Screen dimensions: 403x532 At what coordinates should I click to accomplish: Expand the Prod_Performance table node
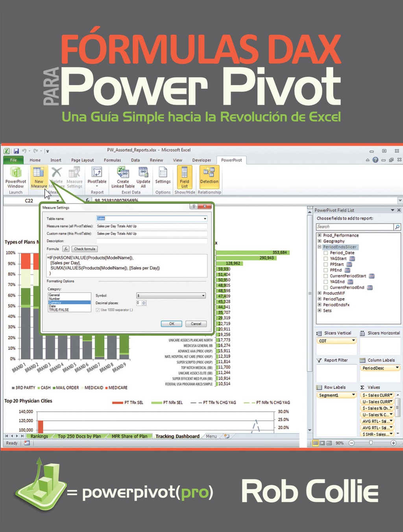tap(320, 235)
